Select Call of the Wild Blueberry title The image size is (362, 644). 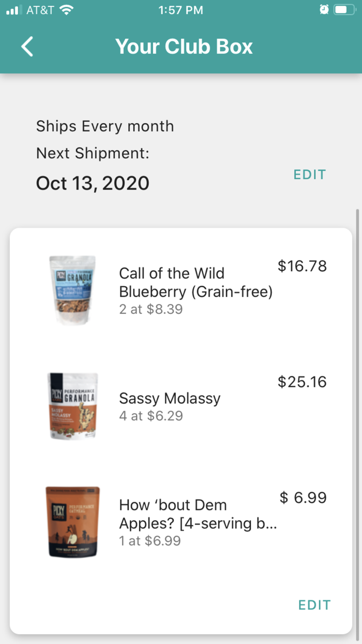coord(195,282)
